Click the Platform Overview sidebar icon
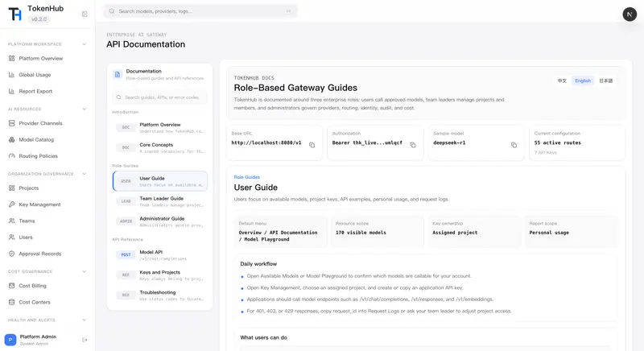 tap(11, 58)
